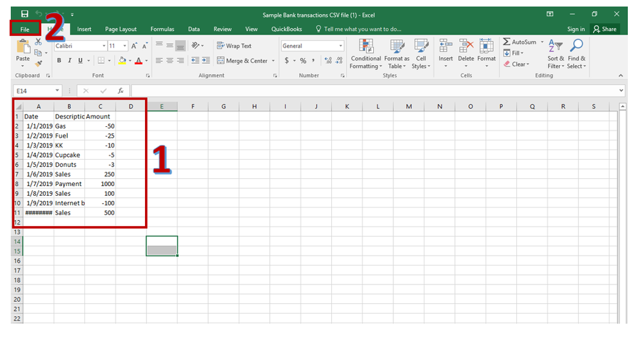
Task: Click Tell me what you want to do
Action: coord(358,29)
